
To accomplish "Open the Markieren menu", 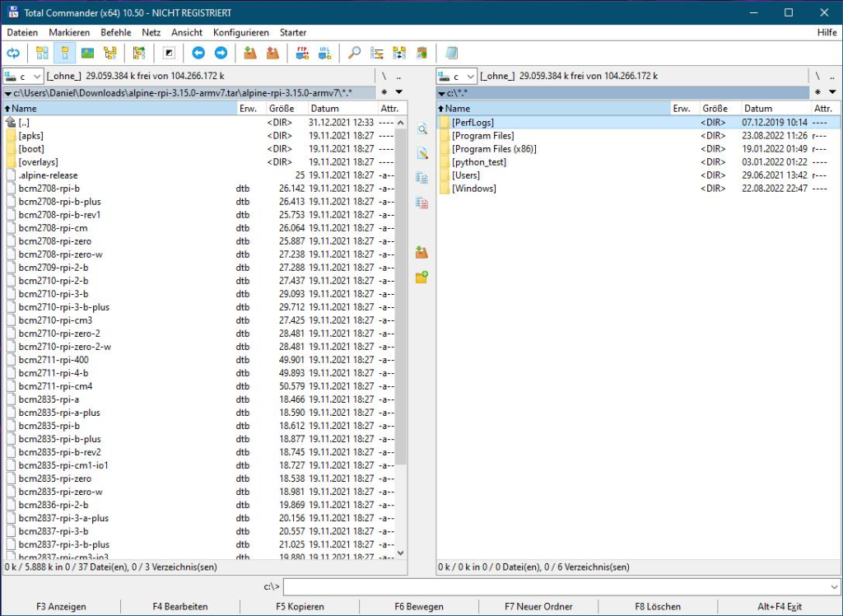I will point(69,32).
